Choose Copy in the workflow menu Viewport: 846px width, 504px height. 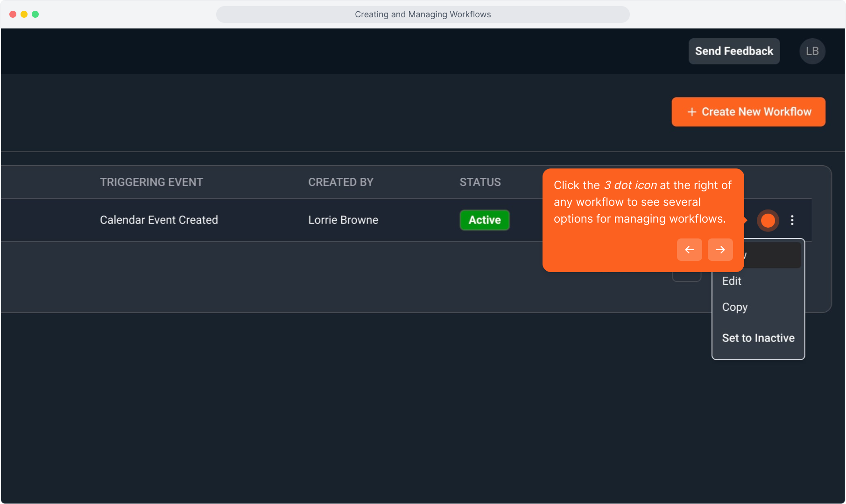(734, 307)
